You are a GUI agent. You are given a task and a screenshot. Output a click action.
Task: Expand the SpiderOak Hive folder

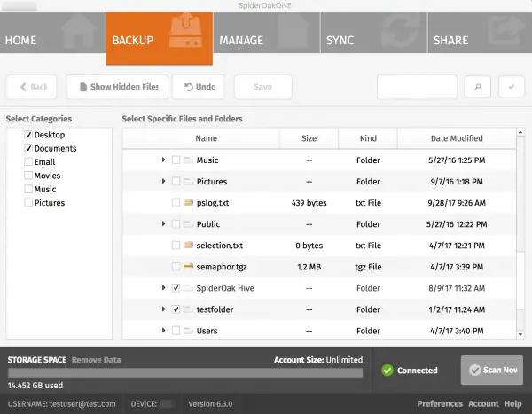pos(163,288)
